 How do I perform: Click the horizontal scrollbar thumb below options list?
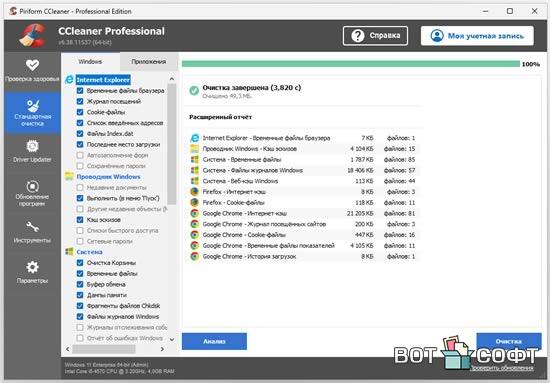point(104,349)
